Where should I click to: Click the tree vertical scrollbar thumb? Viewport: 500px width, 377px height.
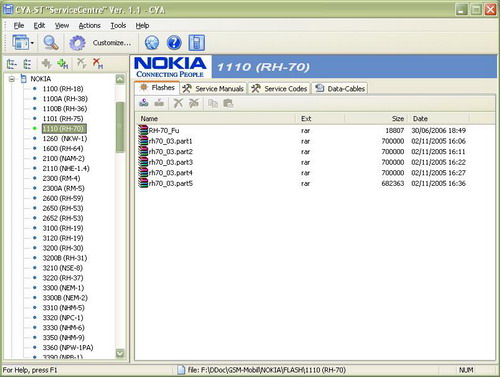pyautogui.click(x=120, y=127)
